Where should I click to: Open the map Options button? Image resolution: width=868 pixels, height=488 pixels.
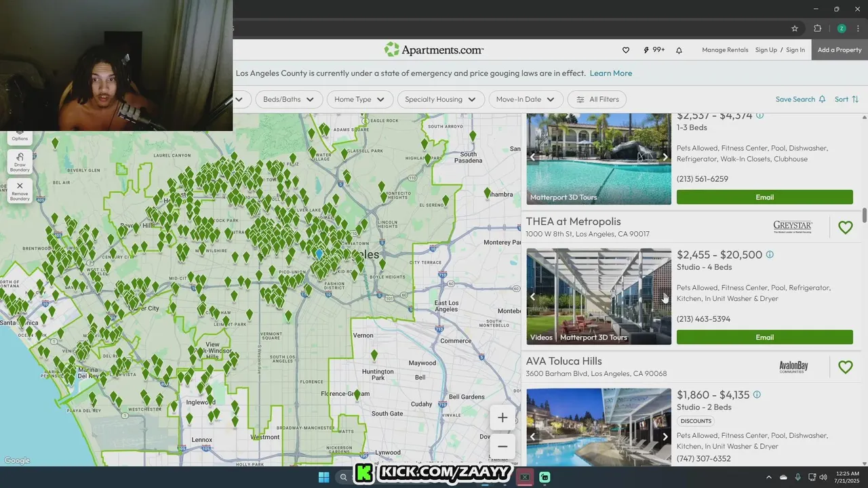click(x=20, y=136)
